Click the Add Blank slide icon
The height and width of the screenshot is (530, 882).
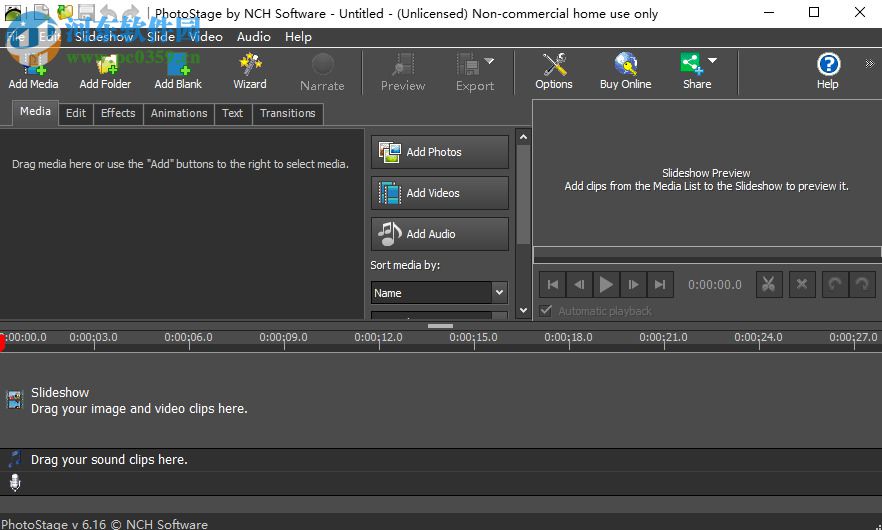pyautogui.click(x=178, y=71)
